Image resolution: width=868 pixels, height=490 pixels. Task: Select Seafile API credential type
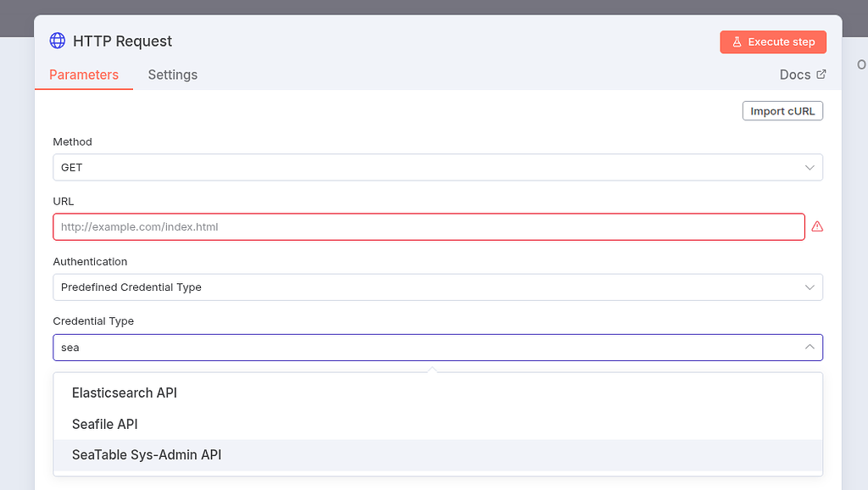[103, 424]
